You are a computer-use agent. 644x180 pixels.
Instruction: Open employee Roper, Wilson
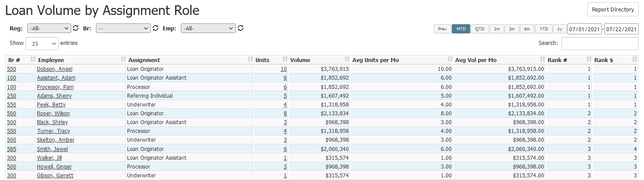[x=53, y=113]
